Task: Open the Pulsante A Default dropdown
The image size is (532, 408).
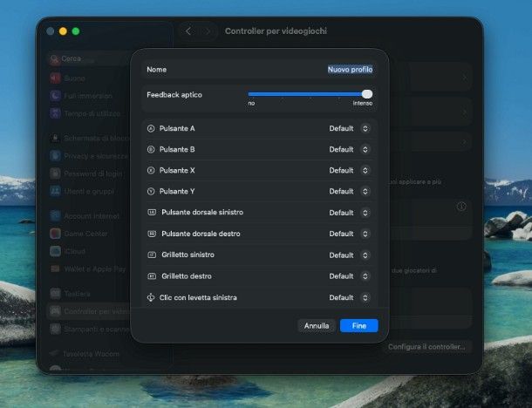Action: point(365,128)
